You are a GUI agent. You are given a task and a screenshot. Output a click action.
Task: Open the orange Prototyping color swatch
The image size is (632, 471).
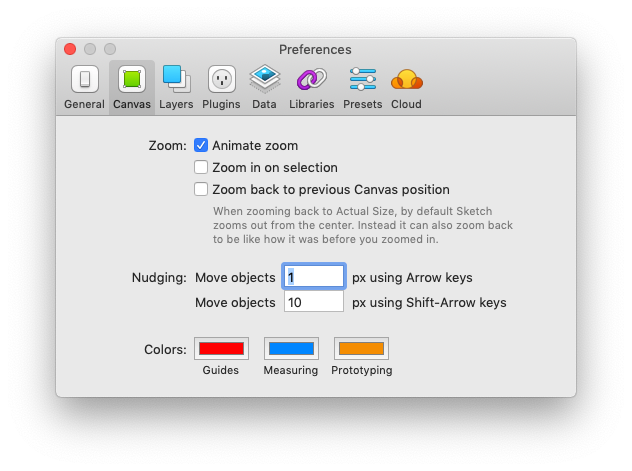(361, 349)
